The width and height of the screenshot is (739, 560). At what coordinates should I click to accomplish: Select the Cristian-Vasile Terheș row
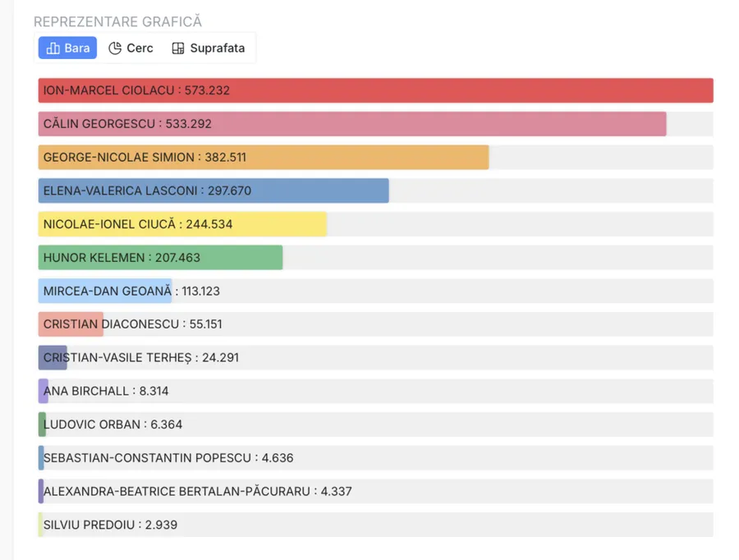[x=375, y=358]
